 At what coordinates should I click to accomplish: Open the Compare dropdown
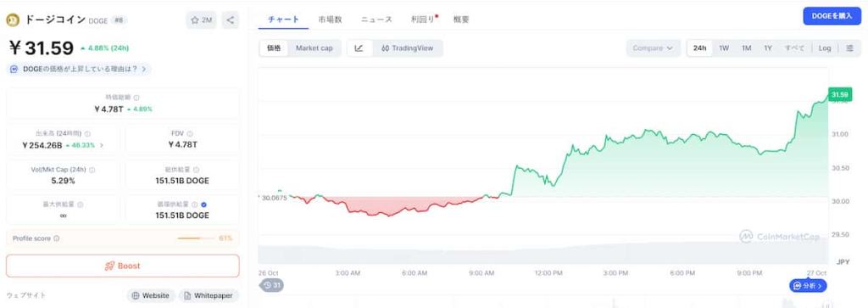pos(654,48)
